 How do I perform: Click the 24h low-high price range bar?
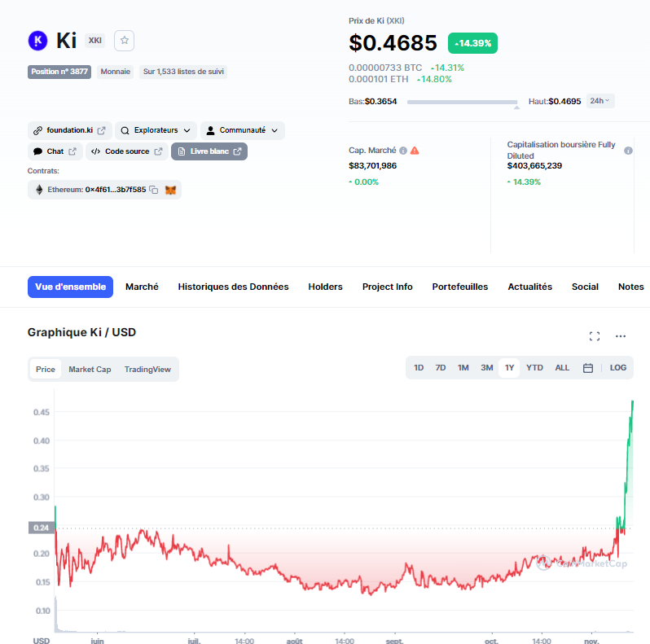[x=462, y=102]
